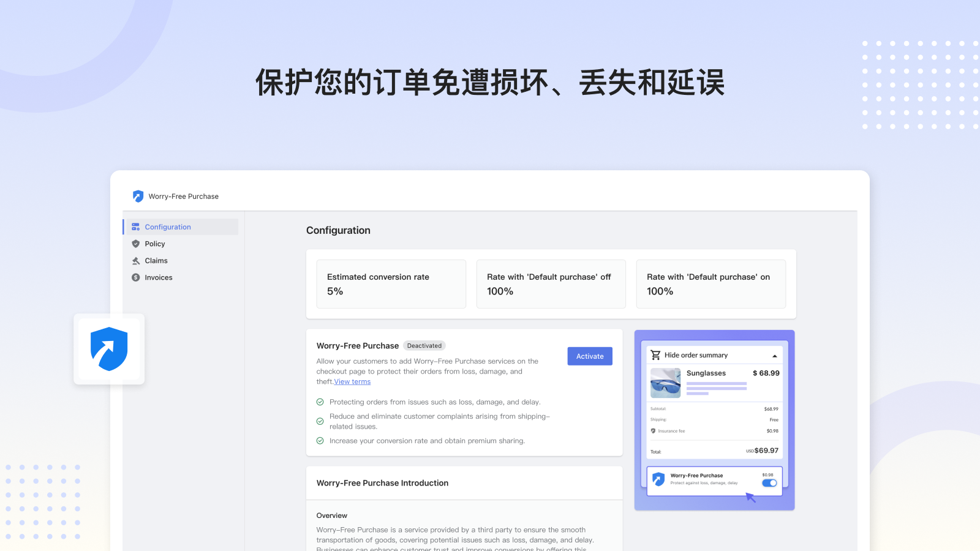Click the shopping cart icon in order summary
Viewport: 980px width, 551px height.
click(x=655, y=354)
